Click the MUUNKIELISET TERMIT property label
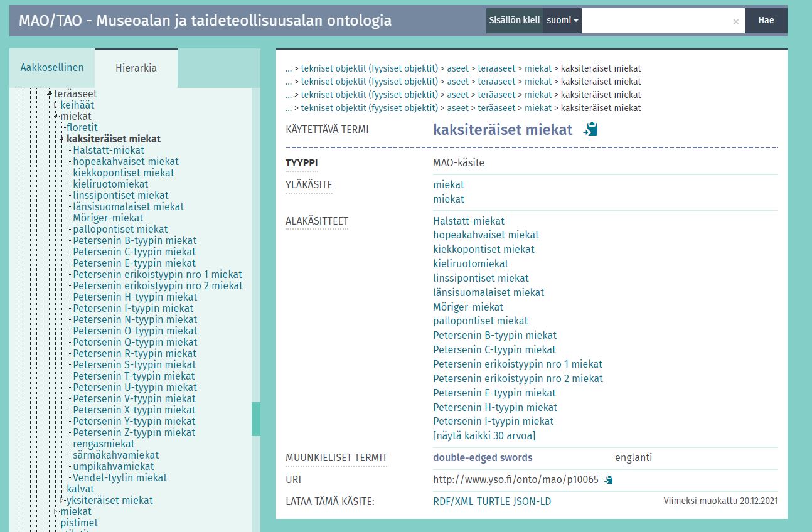This screenshot has height=532, width=812. [x=336, y=457]
